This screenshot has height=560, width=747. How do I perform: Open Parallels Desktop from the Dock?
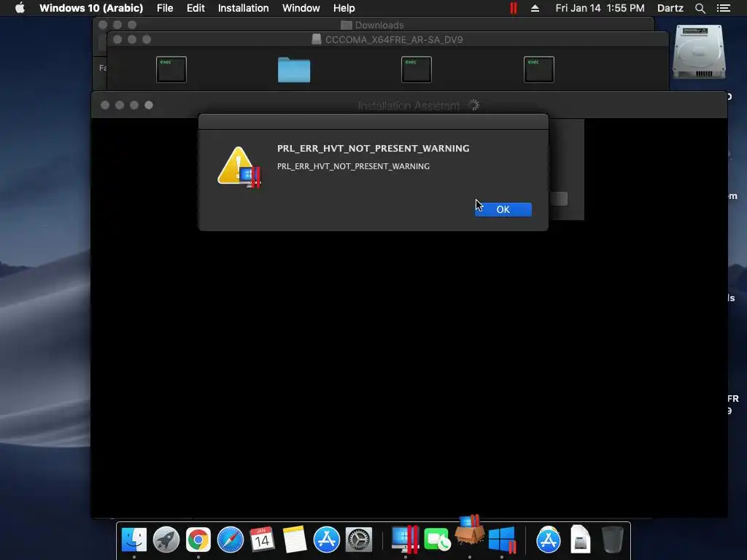pos(405,540)
